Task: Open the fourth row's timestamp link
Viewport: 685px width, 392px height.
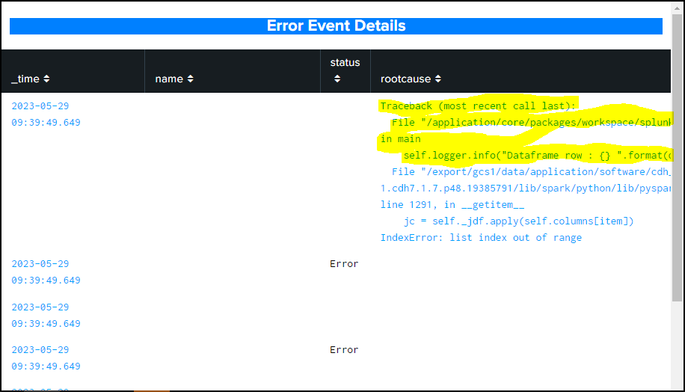Action: 46,357
